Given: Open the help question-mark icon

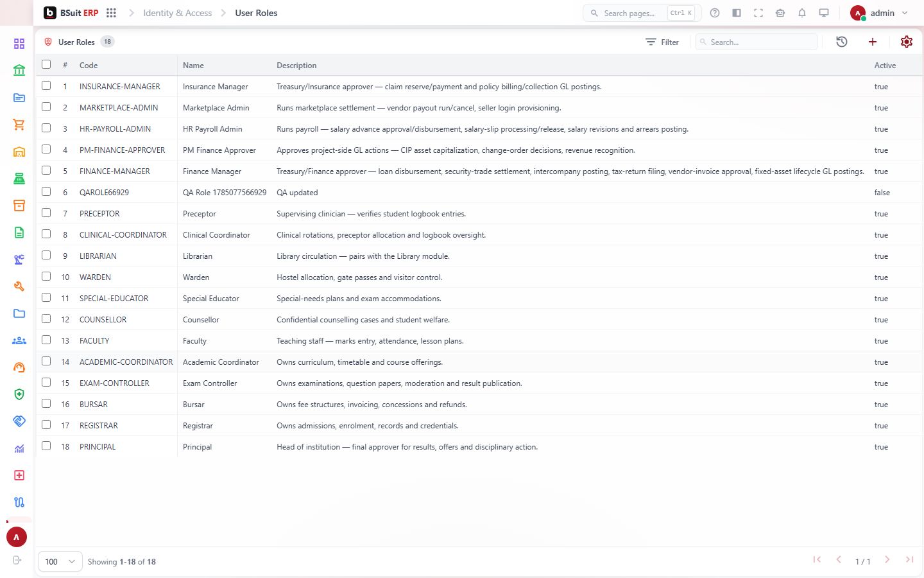Looking at the screenshot, I should click(715, 13).
